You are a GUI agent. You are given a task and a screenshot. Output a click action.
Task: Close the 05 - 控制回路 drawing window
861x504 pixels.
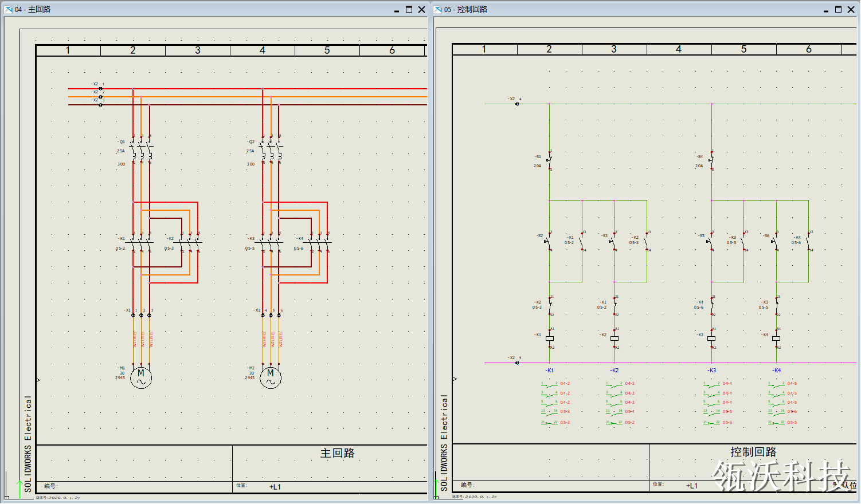pos(851,9)
